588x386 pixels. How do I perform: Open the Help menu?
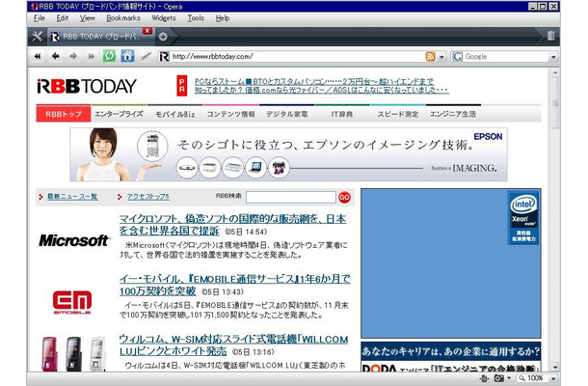tap(223, 18)
